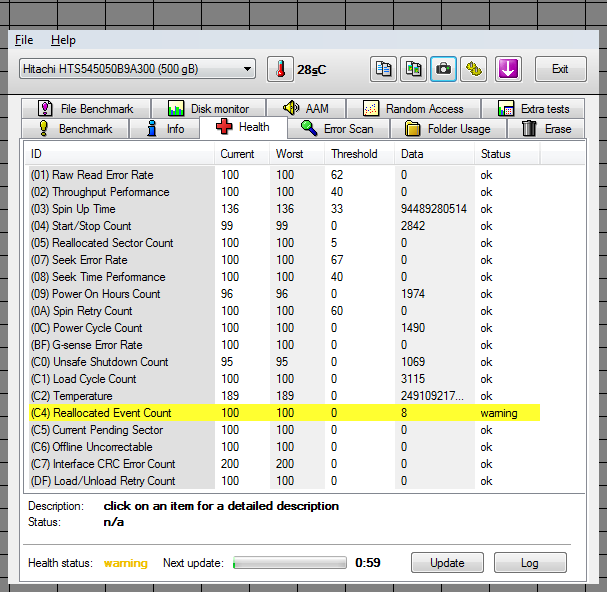Click the Status column header
607x592 pixels.
(507, 154)
